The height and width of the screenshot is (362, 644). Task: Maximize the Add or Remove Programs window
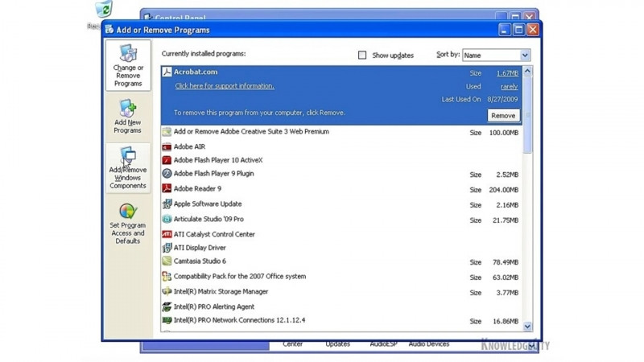[518, 30]
